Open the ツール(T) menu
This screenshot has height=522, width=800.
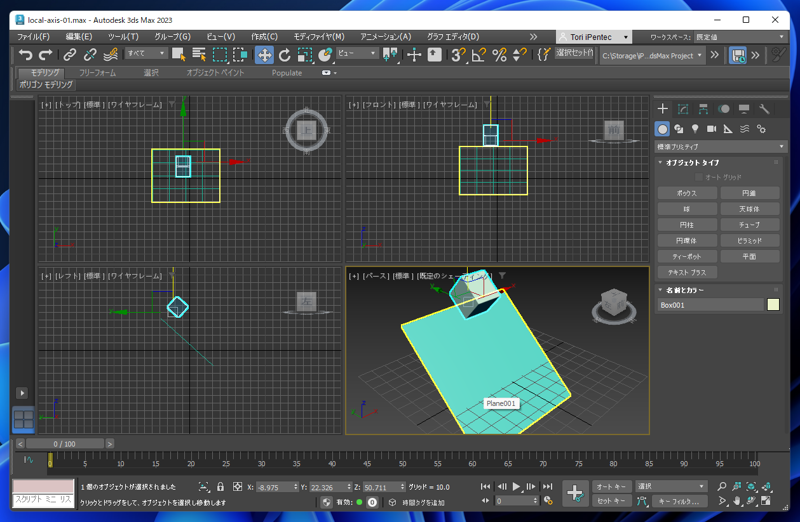[123, 37]
